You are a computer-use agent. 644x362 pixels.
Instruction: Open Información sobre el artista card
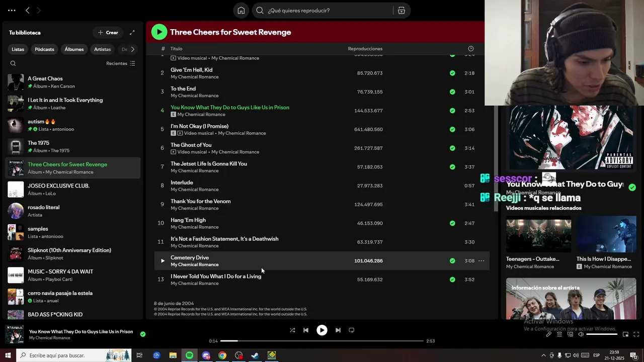pos(571,299)
